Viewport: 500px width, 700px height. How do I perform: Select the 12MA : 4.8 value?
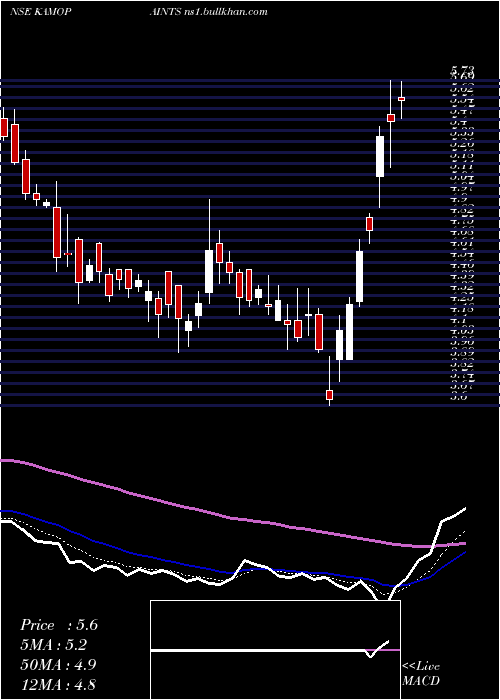tap(58, 684)
